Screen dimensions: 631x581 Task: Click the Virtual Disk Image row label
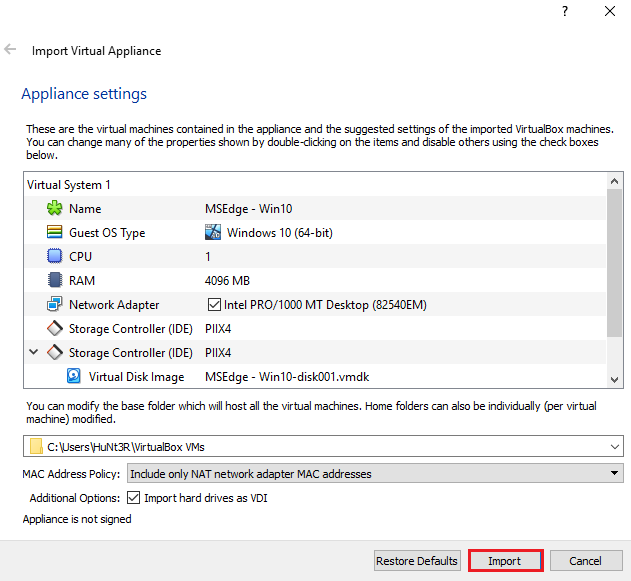pyautogui.click(x=136, y=377)
